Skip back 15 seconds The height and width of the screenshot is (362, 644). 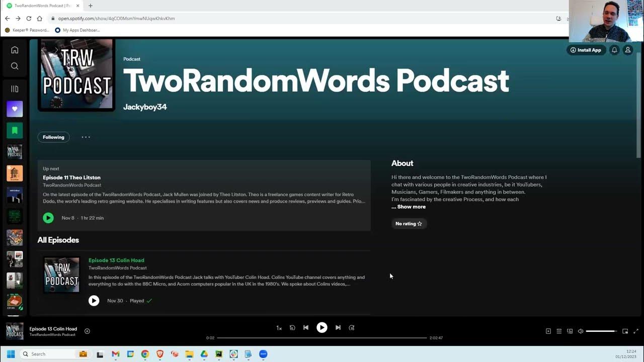[292, 327]
